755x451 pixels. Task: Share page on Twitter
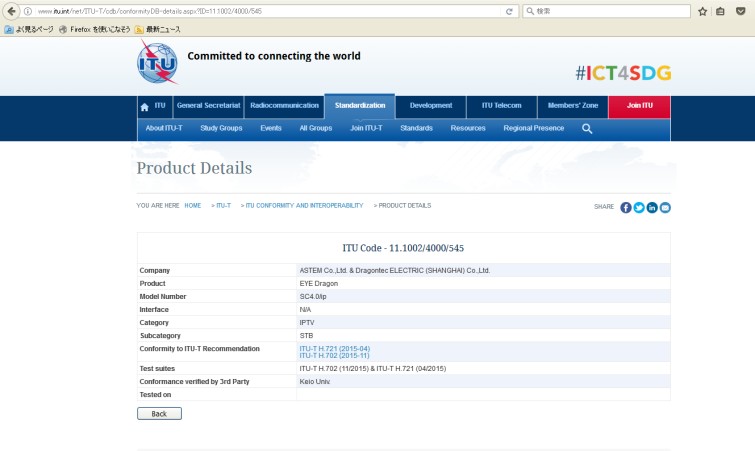click(639, 207)
